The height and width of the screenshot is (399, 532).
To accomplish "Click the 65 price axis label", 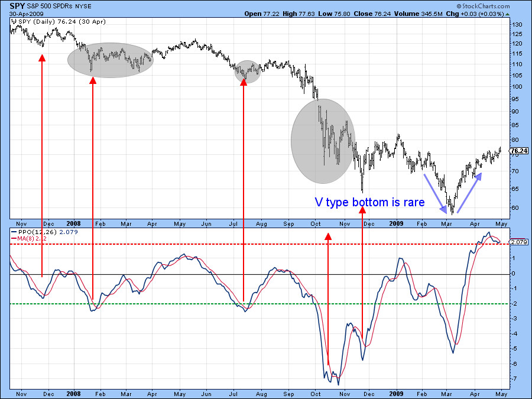I will pyautogui.click(x=515, y=189).
